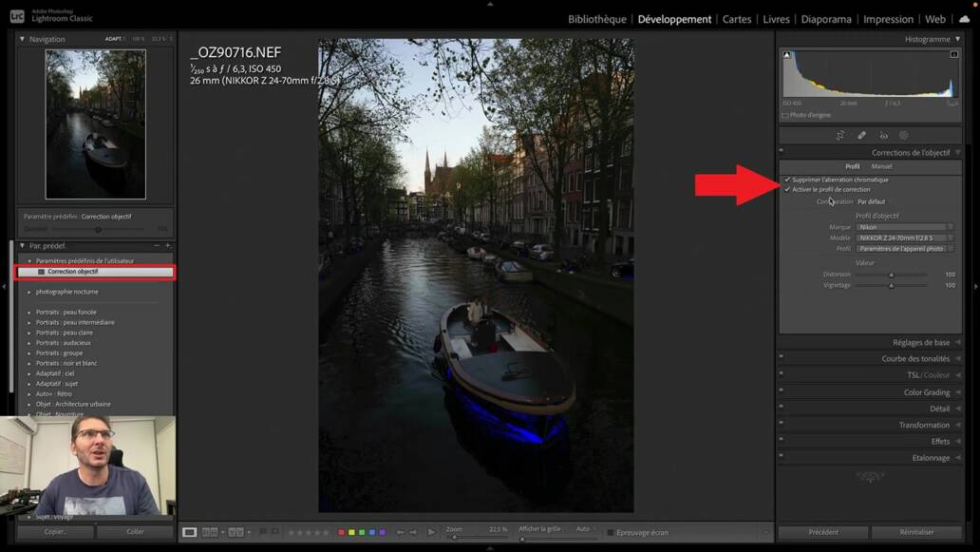This screenshot has height=552, width=980.
Task: Open the Impression module
Action: coord(888,19)
